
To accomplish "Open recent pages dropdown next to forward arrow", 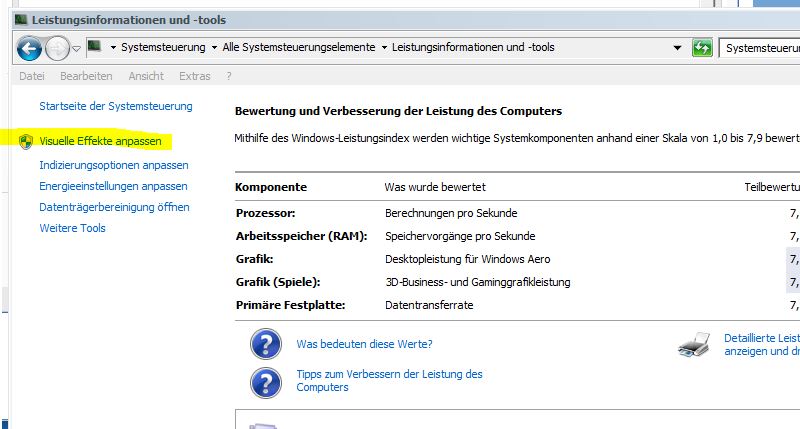I will (77, 49).
